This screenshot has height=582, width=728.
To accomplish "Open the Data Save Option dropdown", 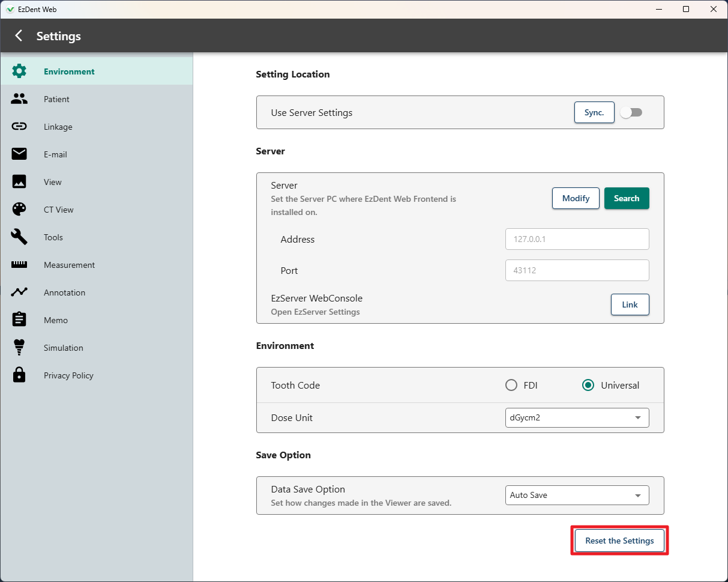I will [x=577, y=495].
